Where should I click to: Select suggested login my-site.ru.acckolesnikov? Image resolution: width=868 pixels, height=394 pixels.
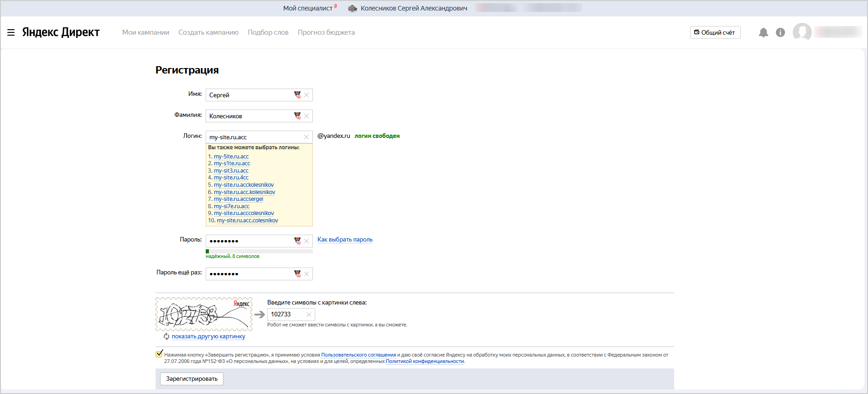click(244, 185)
